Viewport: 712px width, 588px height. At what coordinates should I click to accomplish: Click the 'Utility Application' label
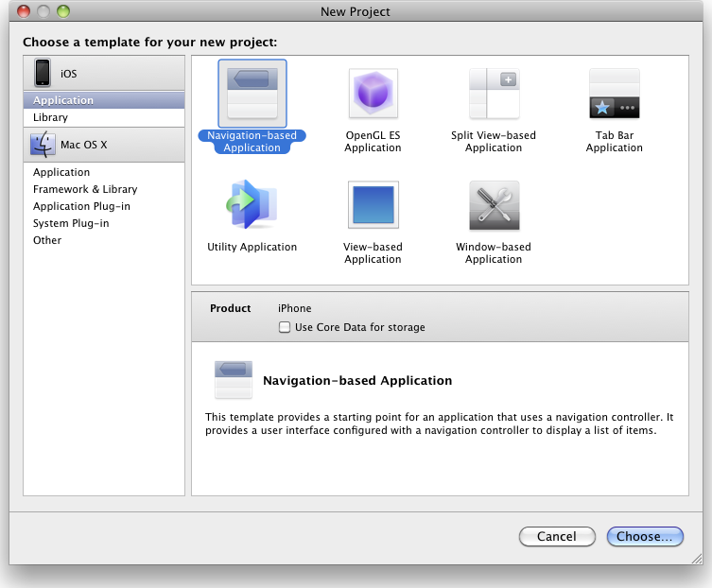point(252,247)
